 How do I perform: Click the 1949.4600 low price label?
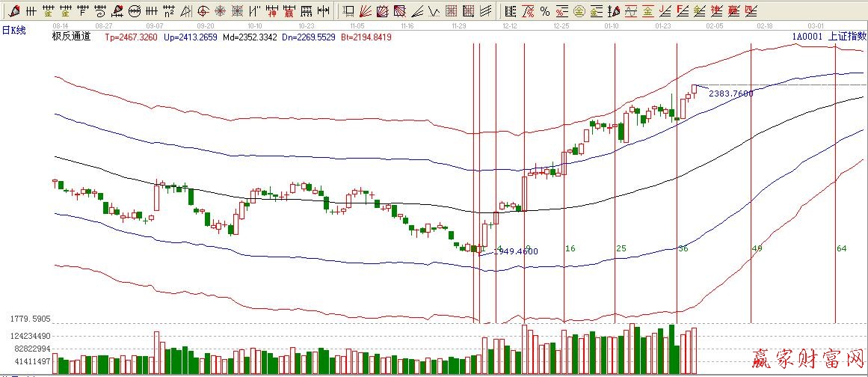pyautogui.click(x=517, y=251)
